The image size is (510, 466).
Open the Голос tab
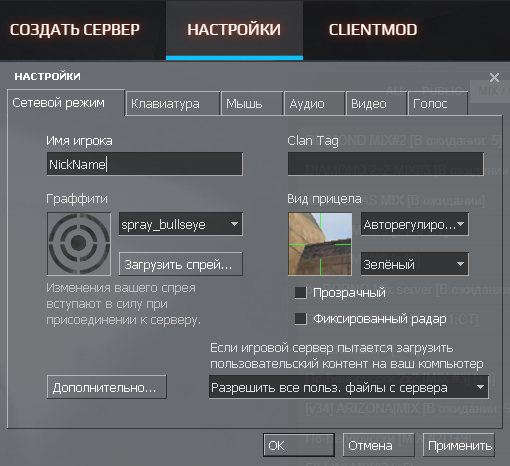tap(438, 104)
